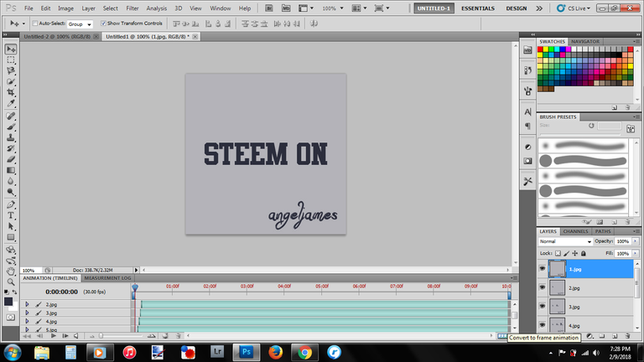
Task: Select the Clone Stamp tool
Action: (x=11, y=137)
